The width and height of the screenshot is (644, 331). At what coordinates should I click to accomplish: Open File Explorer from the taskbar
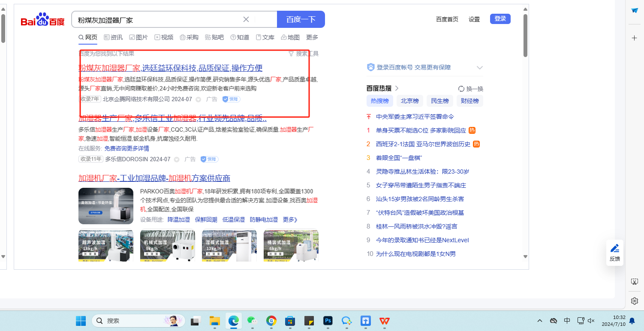click(214, 321)
